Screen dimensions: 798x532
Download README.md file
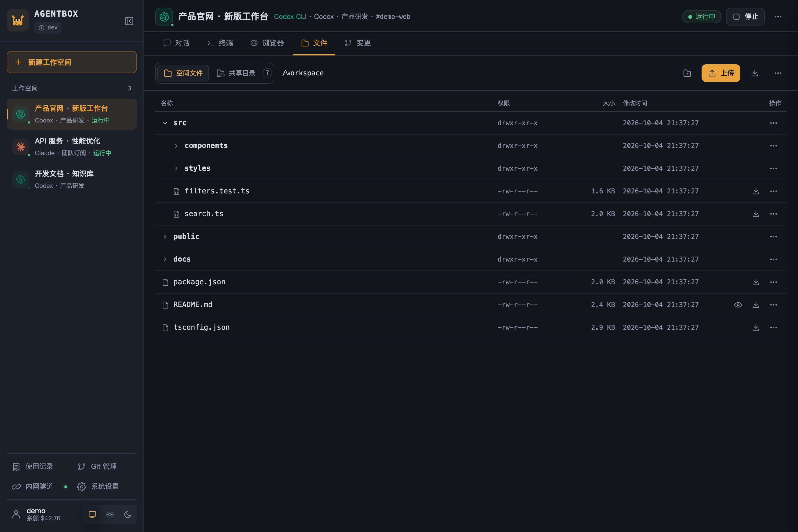[756, 305]
